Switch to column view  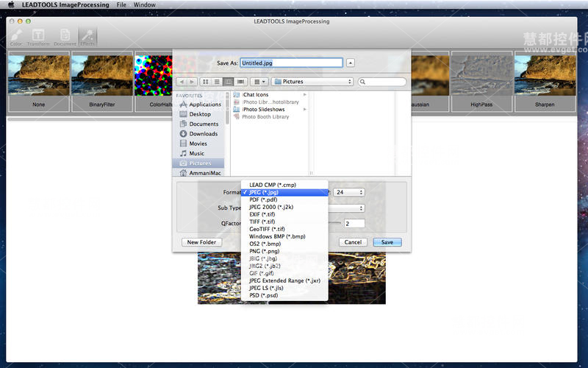(228, 82)
